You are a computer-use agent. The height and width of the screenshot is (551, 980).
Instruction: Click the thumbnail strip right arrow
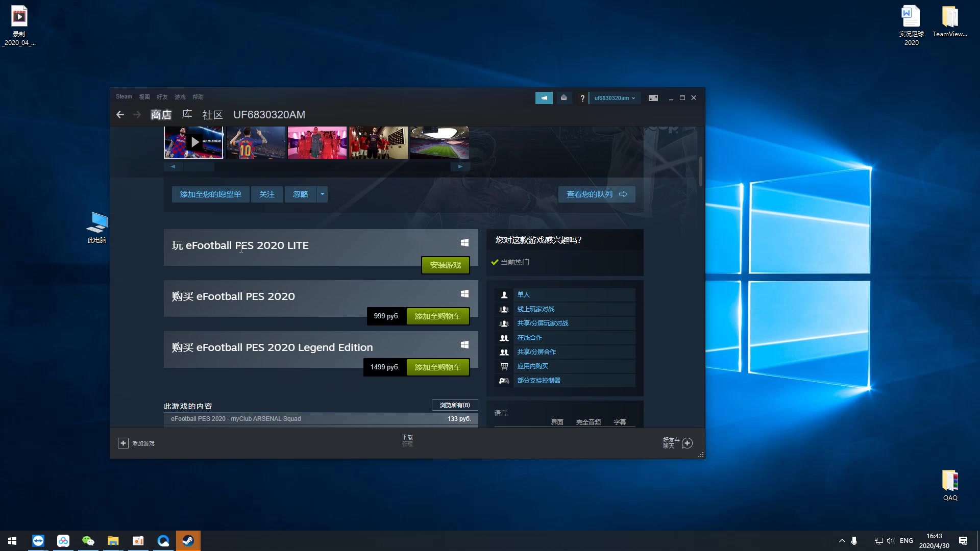coord(460,166)
